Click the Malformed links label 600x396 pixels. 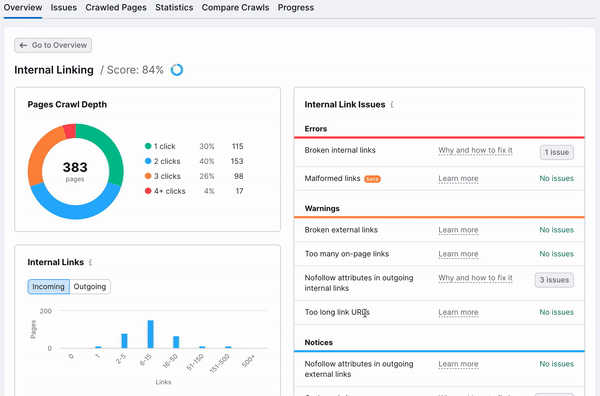(x=332, y=179)
